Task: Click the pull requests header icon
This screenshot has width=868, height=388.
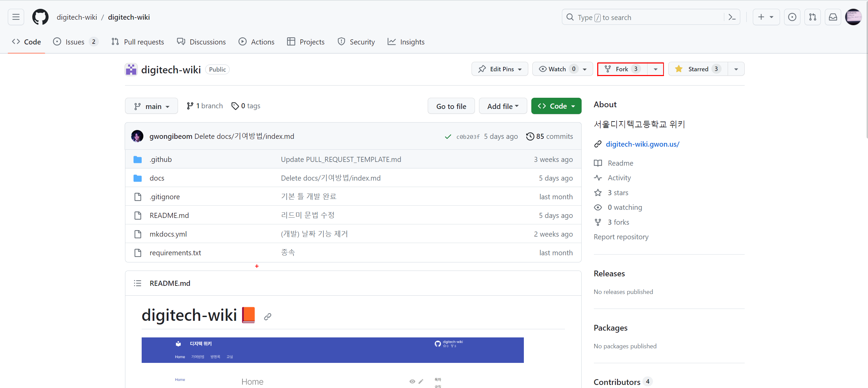Action: 813,17
